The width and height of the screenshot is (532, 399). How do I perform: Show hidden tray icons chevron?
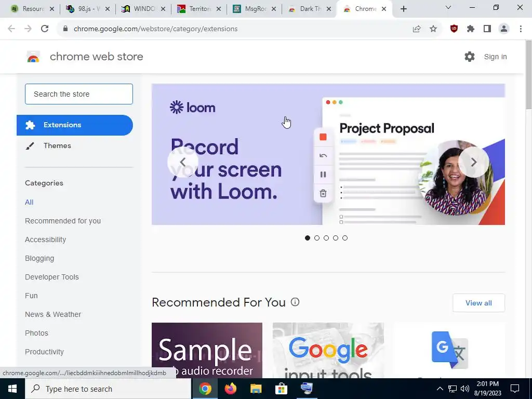(440, 389)
